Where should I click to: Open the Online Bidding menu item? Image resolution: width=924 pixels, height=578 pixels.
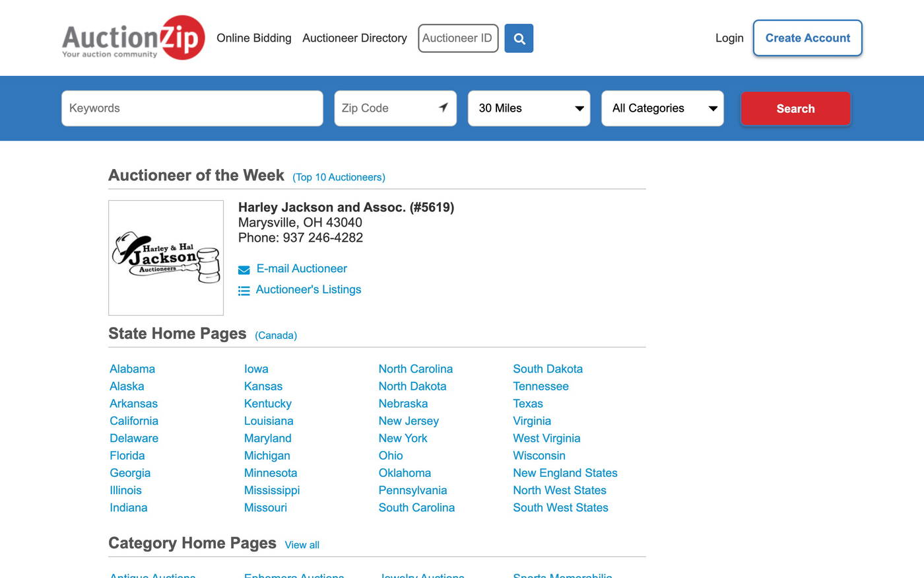click(253, 38)
